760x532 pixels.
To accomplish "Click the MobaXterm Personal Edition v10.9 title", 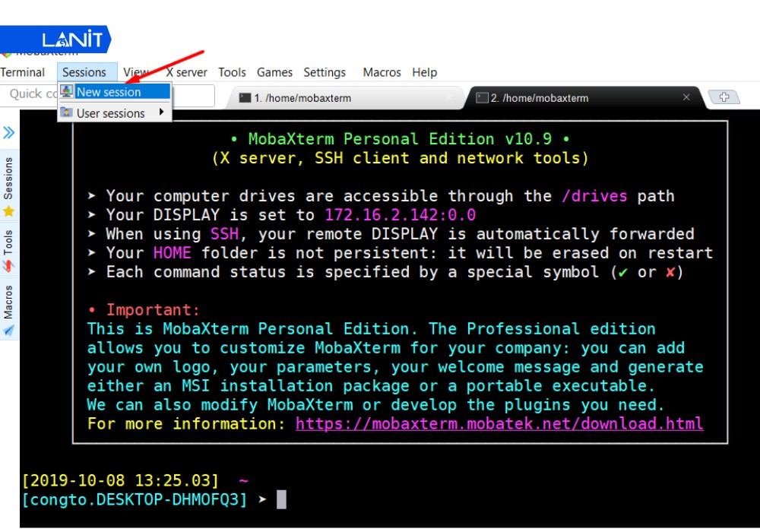I will [400, 139].
